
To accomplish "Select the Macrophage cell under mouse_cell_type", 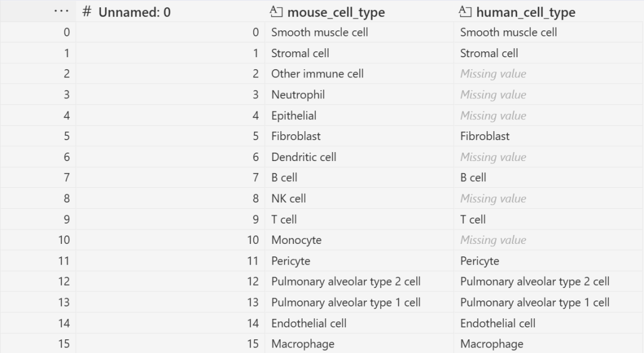I will pos(303,344).
